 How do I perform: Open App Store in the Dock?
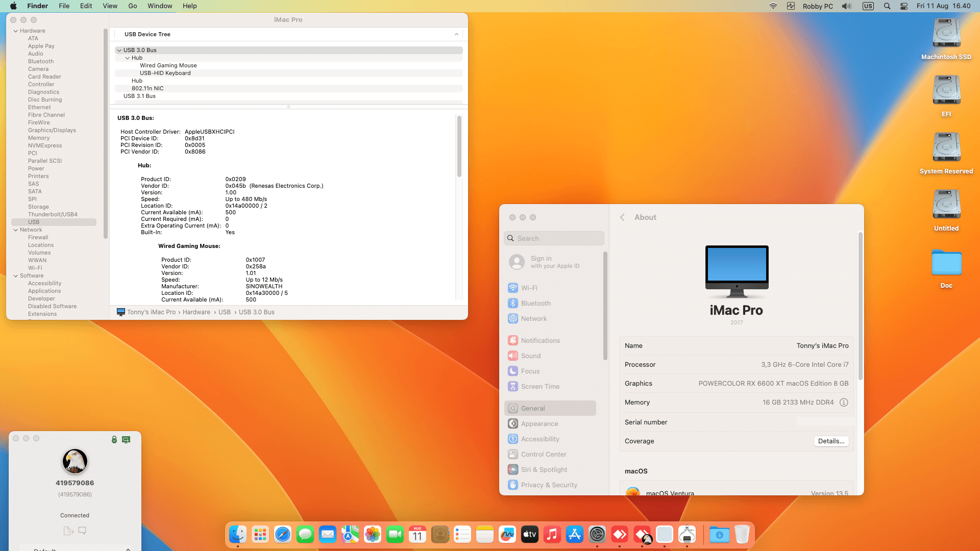575,534
